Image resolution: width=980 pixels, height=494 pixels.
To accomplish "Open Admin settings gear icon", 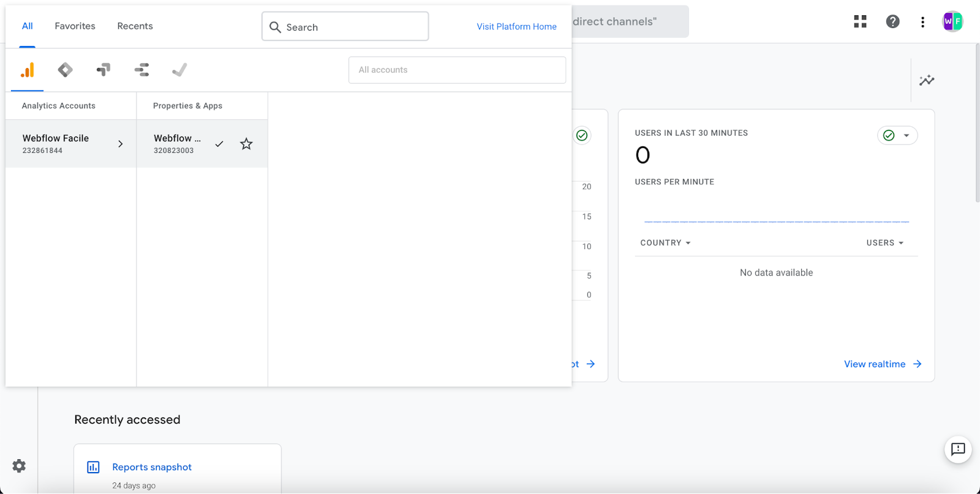I will (19, 466).
